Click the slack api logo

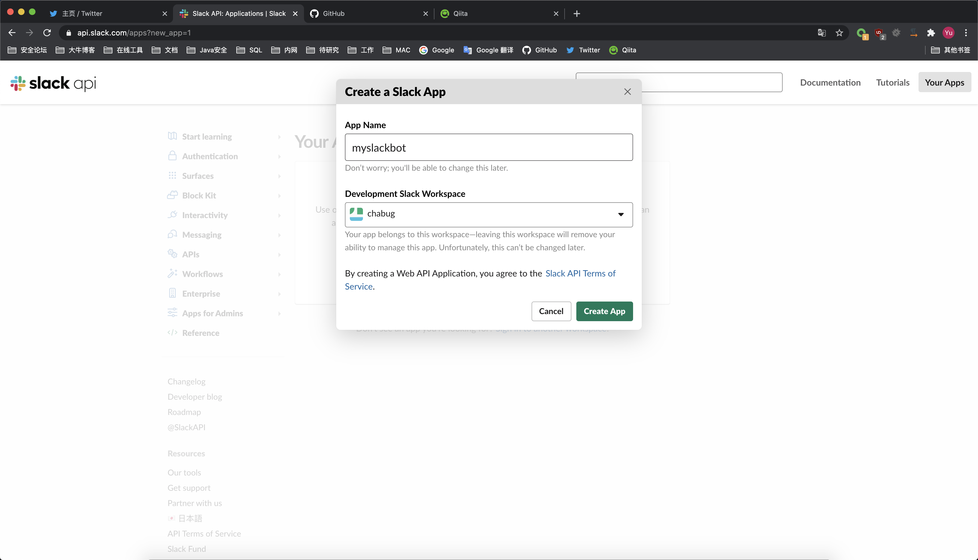[53, 83]
